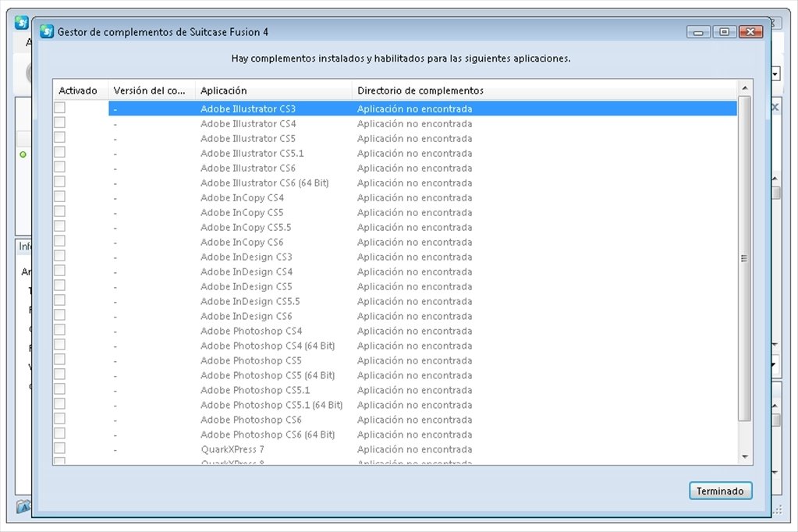The width and height of the screenshot is (798, 532).
Task: Select the Adobe Illustrator CS6 (64 Bit) row
Action: pyautogui.click(x=395, y=183)
